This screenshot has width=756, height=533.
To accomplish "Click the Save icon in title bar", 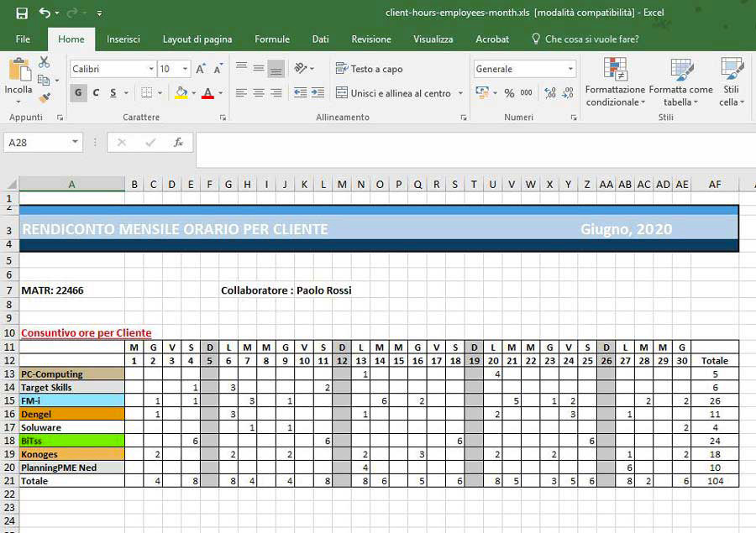I will coord(22,13).
